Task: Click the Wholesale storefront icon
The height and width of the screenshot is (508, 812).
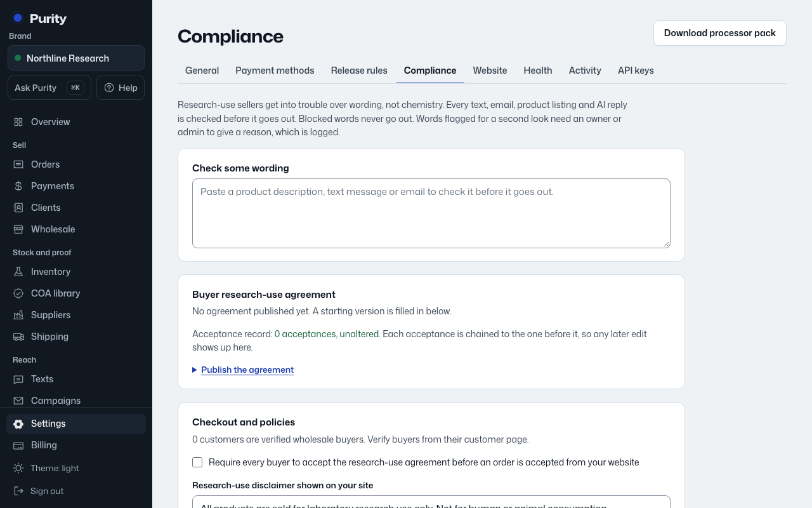Action: pyautogui.click(x=18, y=229)
